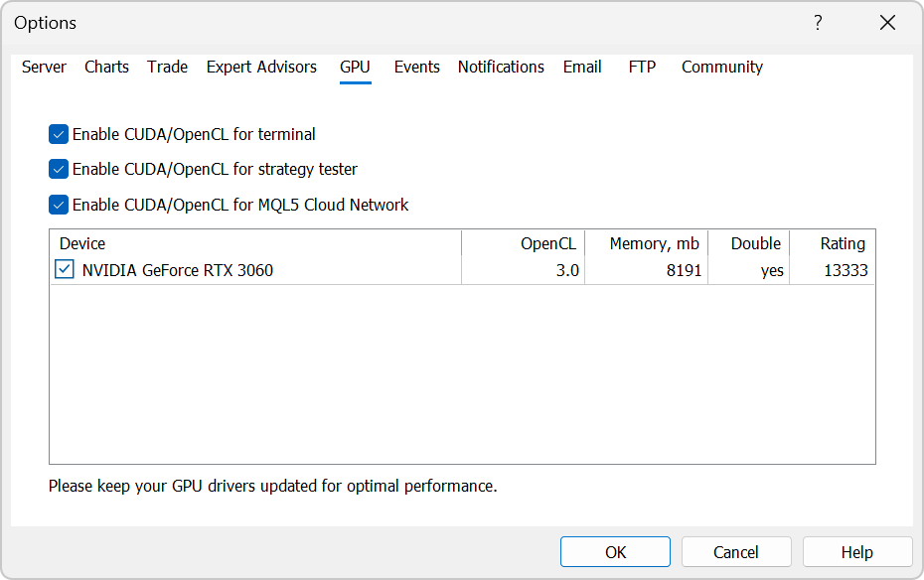Open Help from the dialog
The image size is (924, 580).
click(x=856, y=551)
